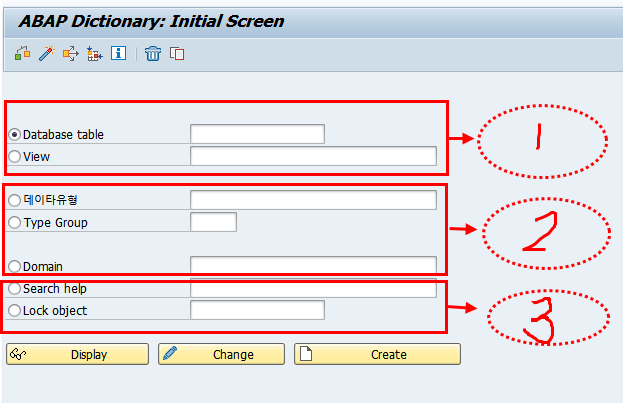Image resolution: width=623 pixels, height=403 pixels.
Task: Choose the Type Group radio button
Action: click(14, 223)
